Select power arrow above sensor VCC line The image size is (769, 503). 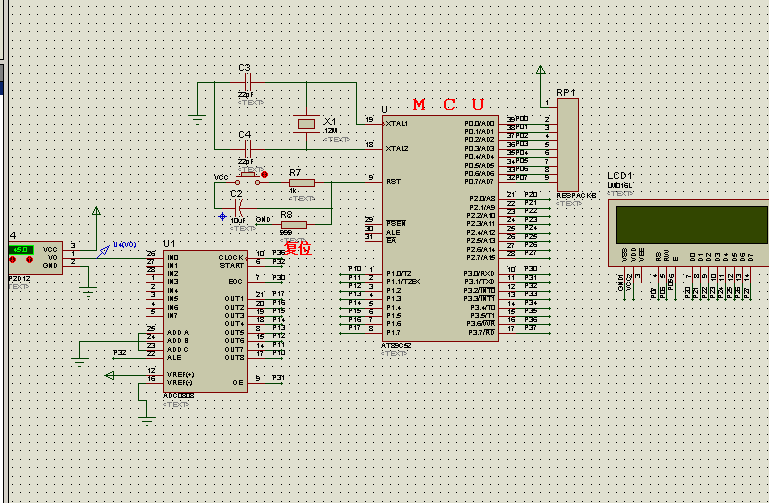click(x=96, y=211)
